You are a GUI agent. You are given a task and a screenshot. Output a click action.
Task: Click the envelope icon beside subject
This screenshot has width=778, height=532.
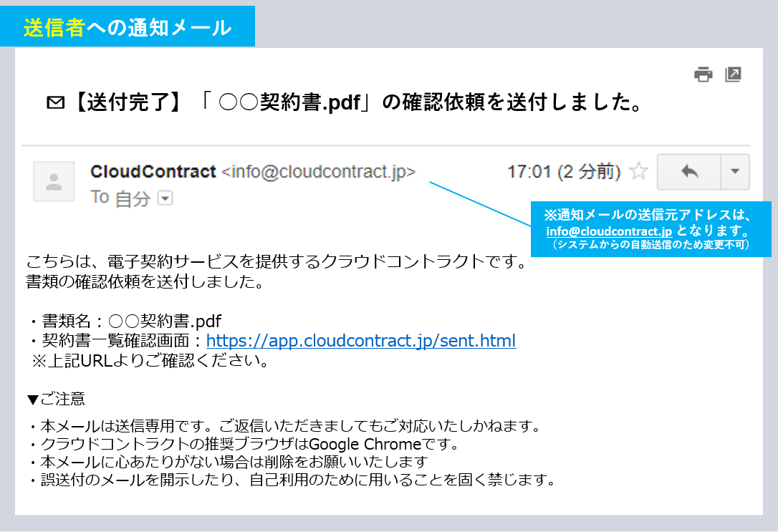[x=56, y=102]
